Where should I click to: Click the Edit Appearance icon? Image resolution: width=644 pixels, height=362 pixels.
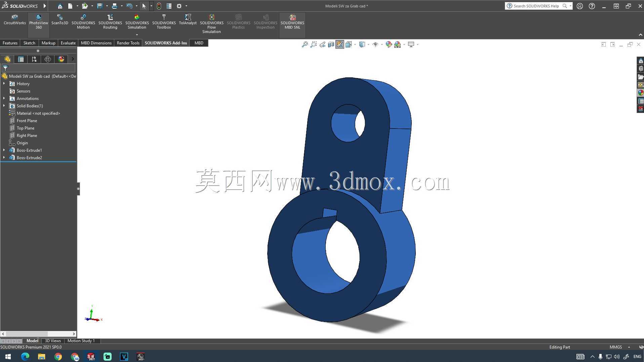[389, 44]
